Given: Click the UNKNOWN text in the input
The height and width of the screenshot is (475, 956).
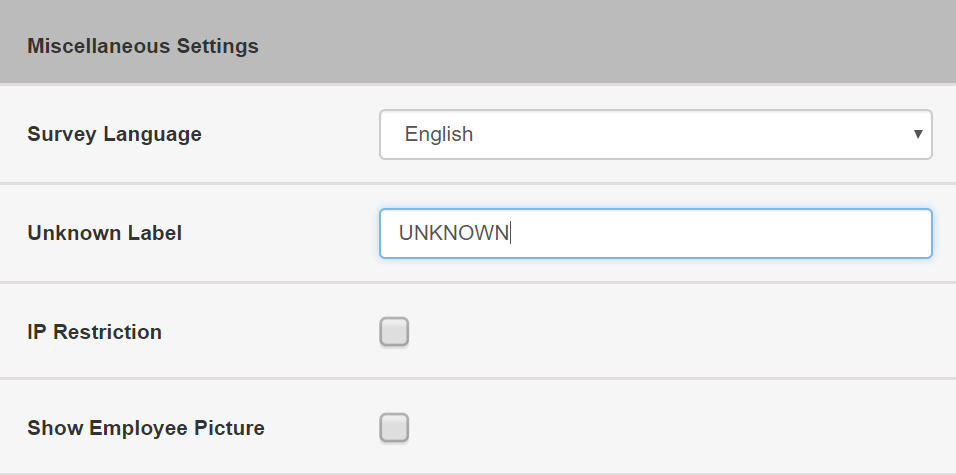Looking at the screenshot, I should pyautogui.click(x=454, y=233).
